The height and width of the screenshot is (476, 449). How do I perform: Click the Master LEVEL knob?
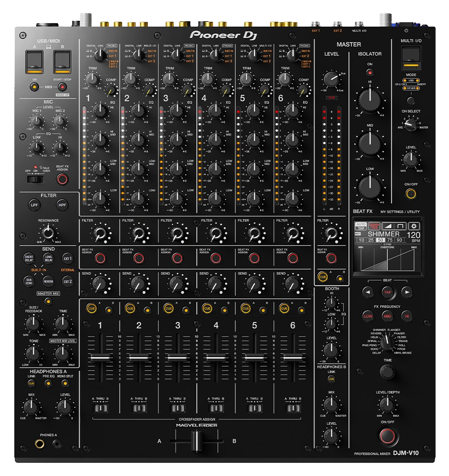coord(331,79)
